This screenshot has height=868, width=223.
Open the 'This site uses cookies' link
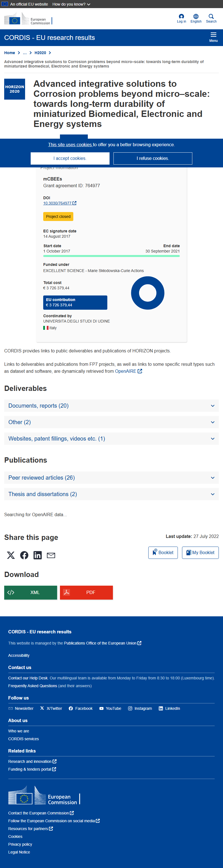[71, 145]
